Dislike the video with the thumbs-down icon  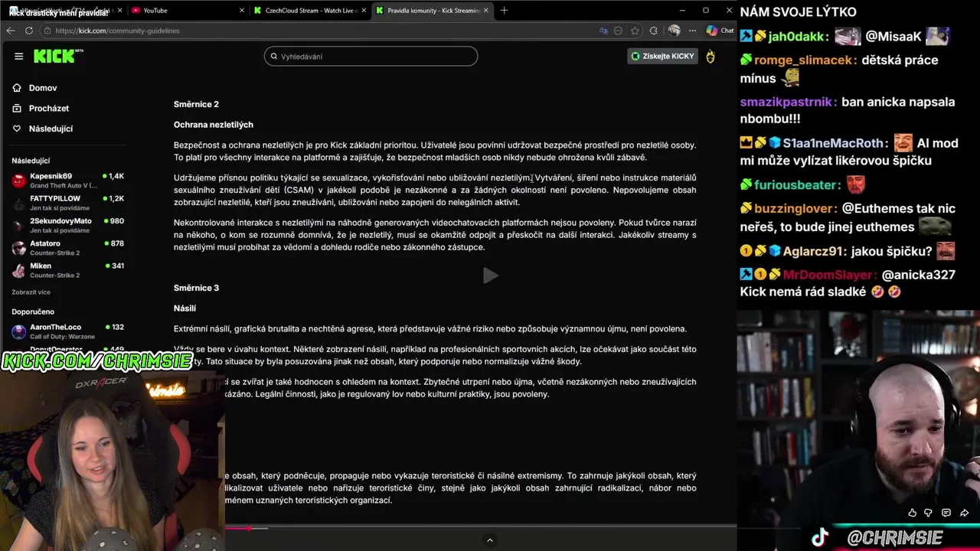[929, 513]
